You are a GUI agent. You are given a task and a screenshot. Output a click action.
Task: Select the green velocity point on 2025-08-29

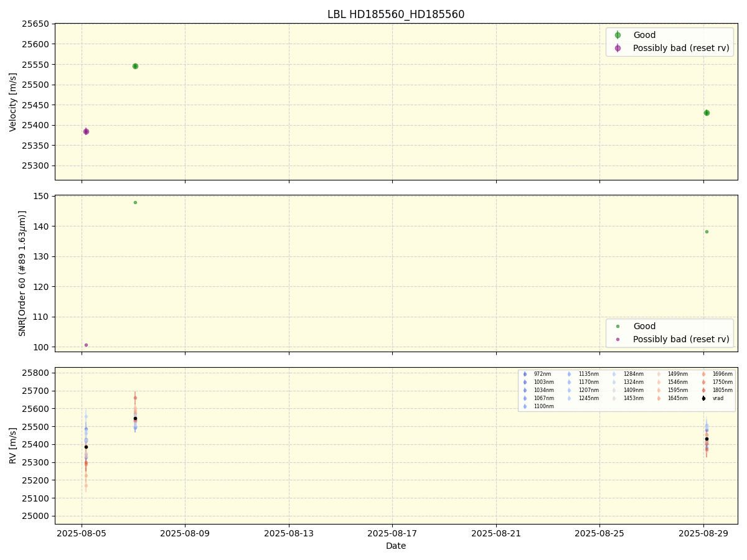point(707,113)
